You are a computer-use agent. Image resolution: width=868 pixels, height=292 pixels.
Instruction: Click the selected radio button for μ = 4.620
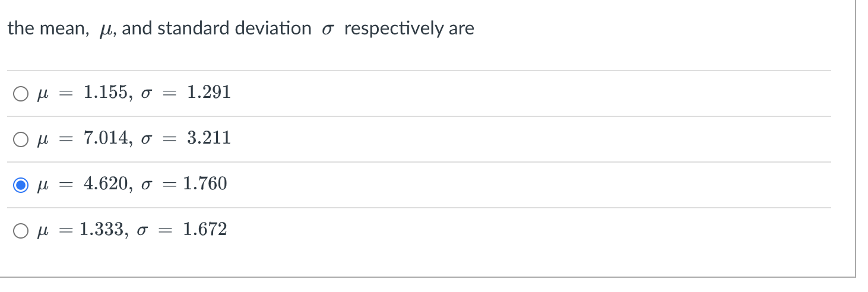(x=21, y=186)
